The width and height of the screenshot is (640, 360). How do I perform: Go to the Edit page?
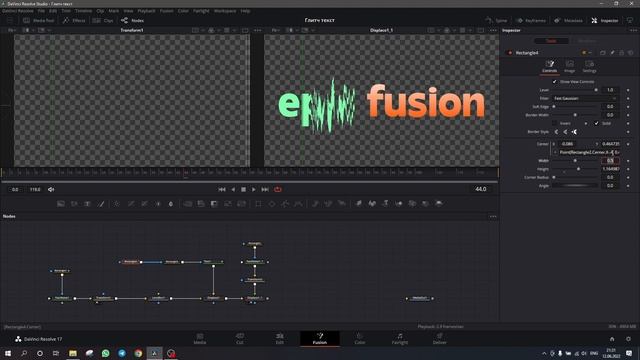(280, 338)
